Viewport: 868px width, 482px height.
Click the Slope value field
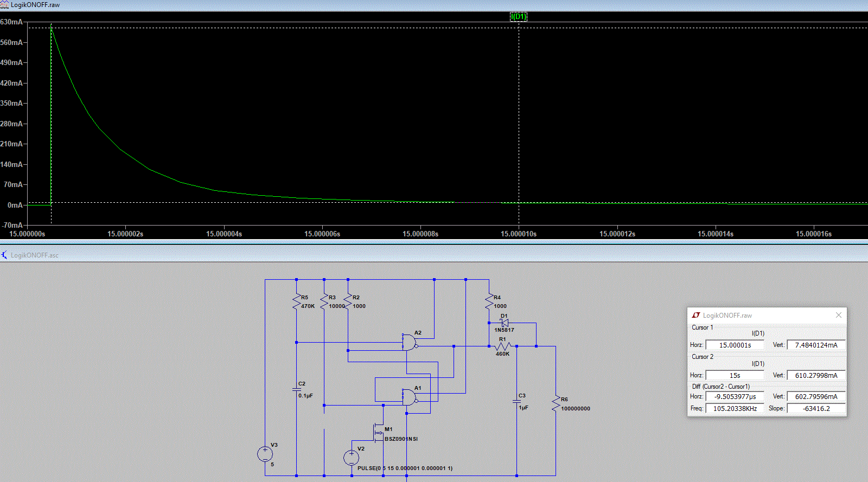(816, 408)
